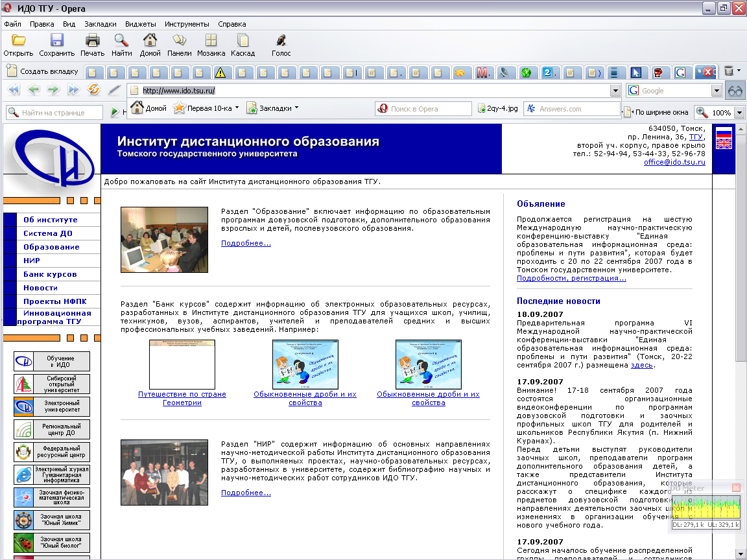Expand the address bar URL dropdown
Screen dimensions: 747x560
[x=615, y=91]
